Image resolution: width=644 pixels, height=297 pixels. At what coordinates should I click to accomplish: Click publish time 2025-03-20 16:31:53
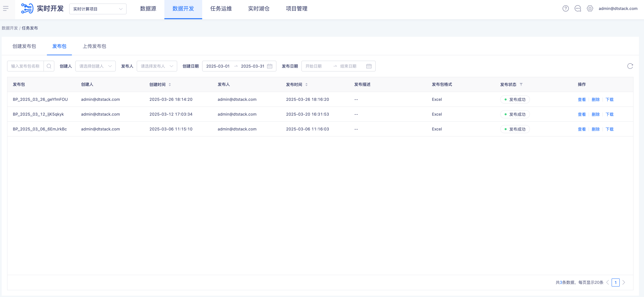click(x=307, y=114)
